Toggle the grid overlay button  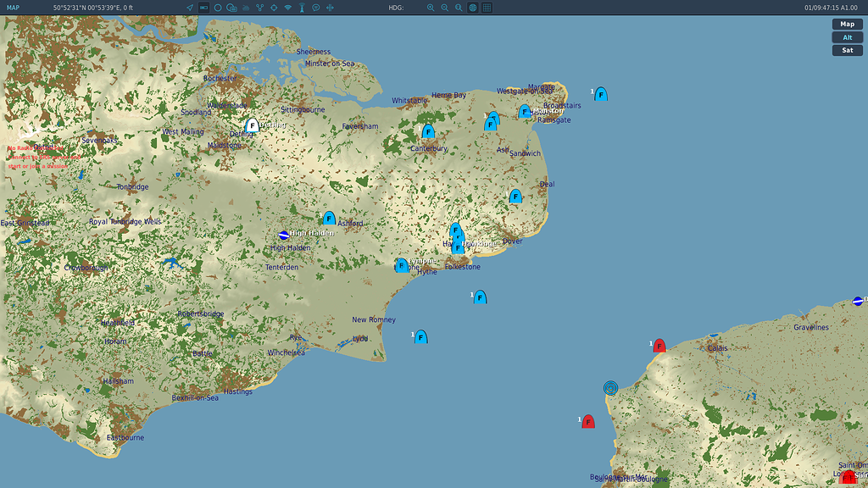point(487,8)
